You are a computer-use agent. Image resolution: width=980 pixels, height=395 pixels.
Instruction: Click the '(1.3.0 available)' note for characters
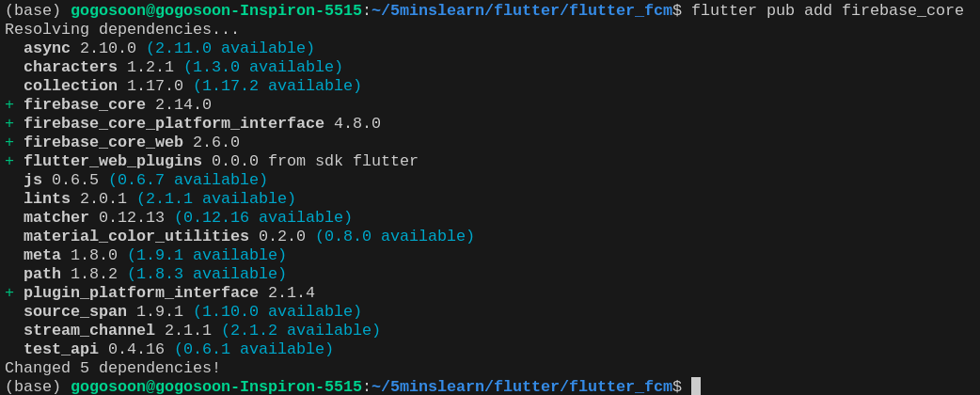[263, 67]
